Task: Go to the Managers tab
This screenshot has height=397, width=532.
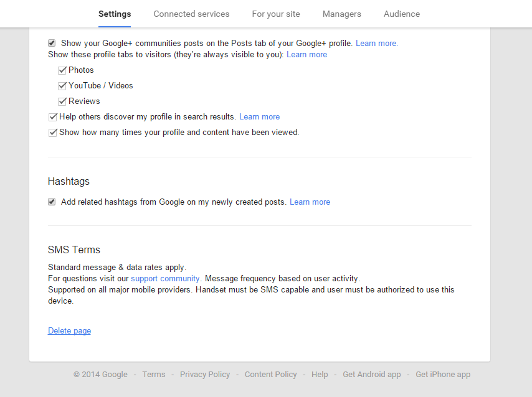Action: tap(341, 14)
